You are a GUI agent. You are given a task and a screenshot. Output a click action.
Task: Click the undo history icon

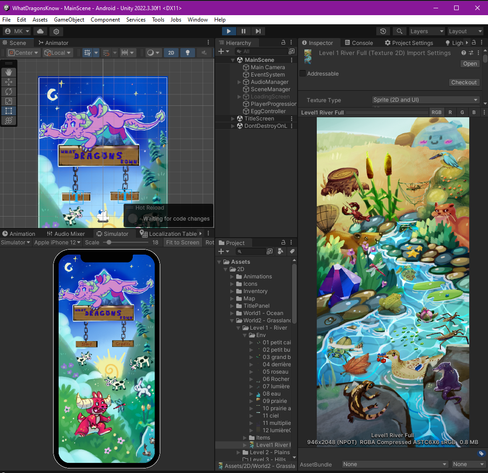[383, 31]
